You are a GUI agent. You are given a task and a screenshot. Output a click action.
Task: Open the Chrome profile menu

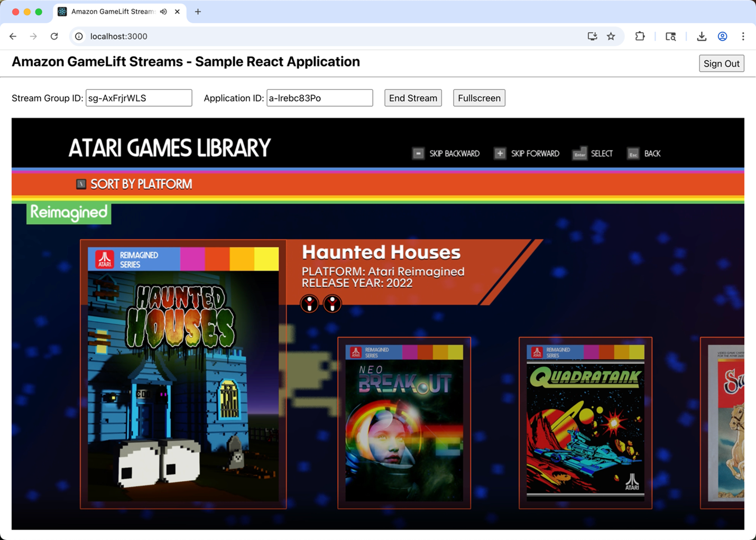pos(722,36)
